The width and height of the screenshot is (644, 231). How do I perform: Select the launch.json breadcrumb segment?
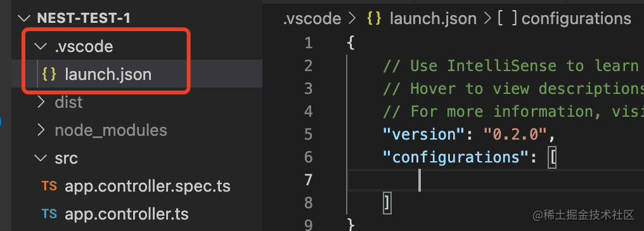433,19
